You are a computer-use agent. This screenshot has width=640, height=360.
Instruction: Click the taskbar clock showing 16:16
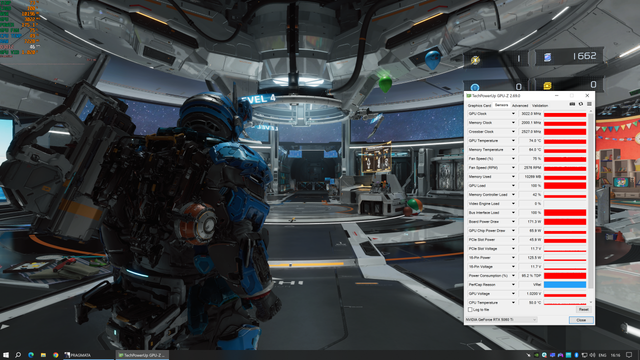(616, 355)
